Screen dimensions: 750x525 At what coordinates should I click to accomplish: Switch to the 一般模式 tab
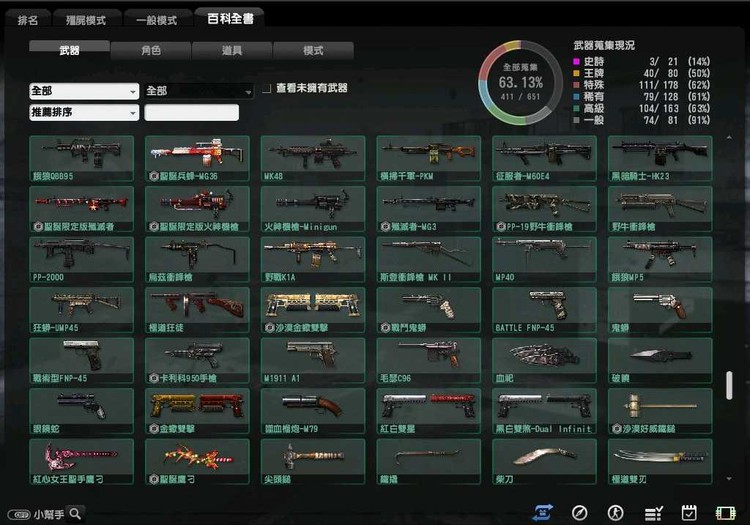pos(157,20)
